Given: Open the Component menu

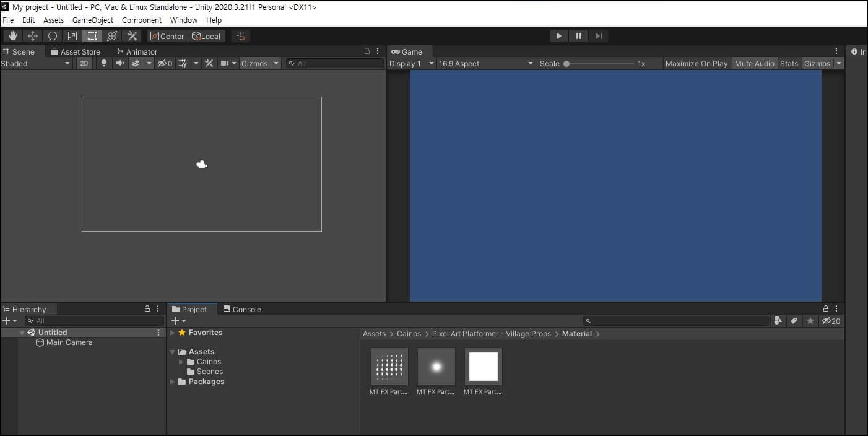Looking at the screenshot, I should (142, 20).
